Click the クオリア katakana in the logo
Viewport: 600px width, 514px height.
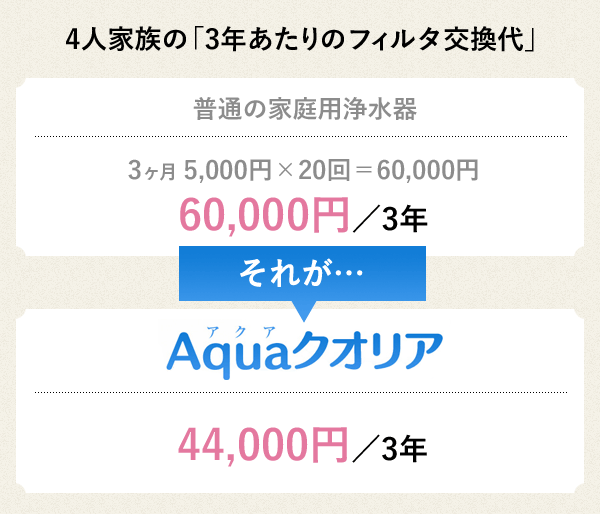point(368,351)
